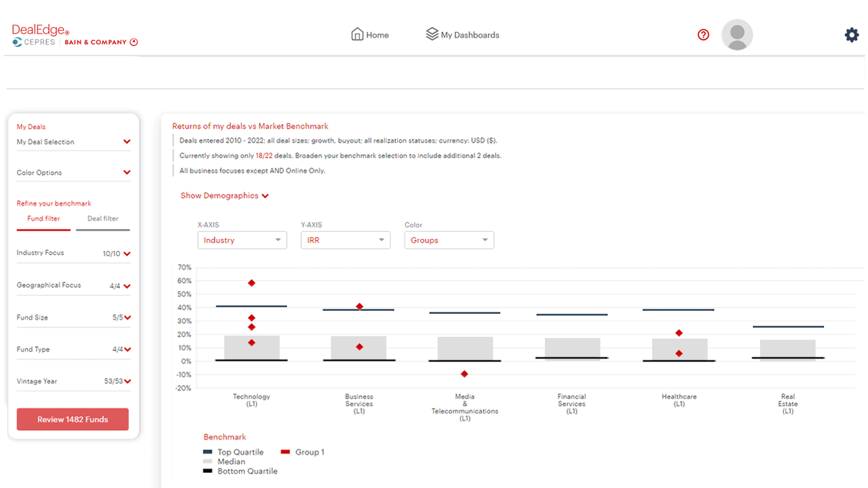Click the My Dashboards layers icon
This screenshot has width=868, height=488.
(x=432, y=34)
